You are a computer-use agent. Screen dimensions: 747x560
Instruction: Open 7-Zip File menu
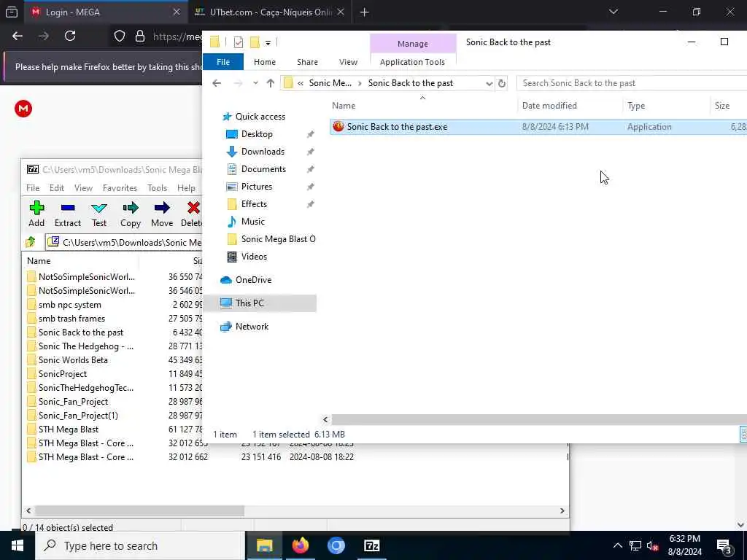point(33,188)
